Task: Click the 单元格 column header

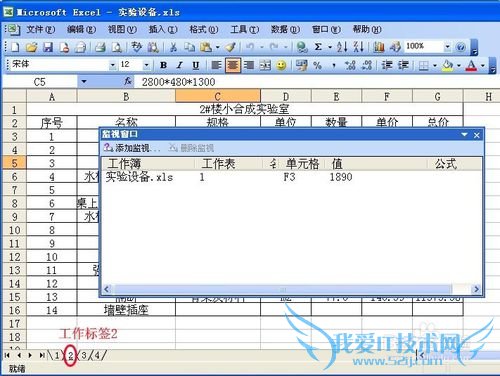Action: [302, 164]
